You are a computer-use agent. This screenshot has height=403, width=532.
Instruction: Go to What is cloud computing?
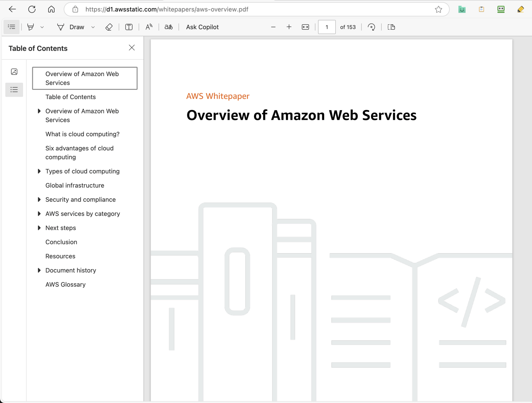point(82,134)
